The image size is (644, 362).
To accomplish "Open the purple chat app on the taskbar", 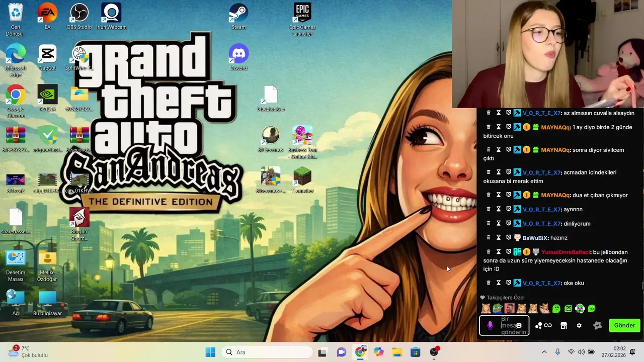I will pyautogui.click(x=342, y=352).
